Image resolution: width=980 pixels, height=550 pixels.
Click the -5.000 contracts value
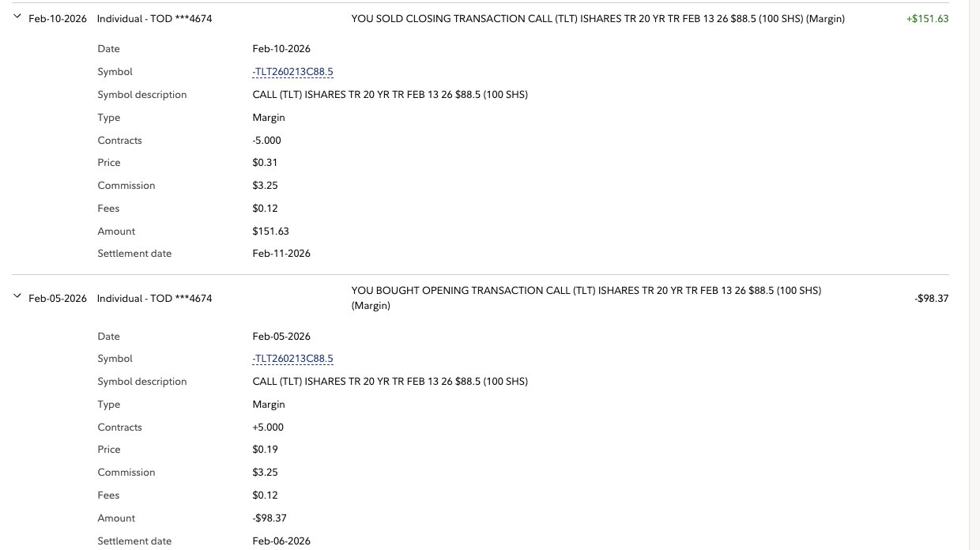coord(267,141)
